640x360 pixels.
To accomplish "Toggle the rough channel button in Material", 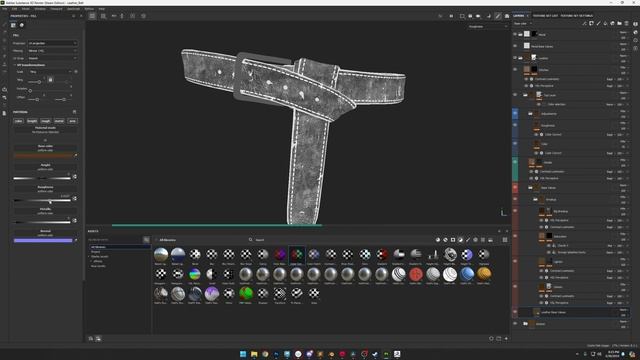I will tap(45, 121).
